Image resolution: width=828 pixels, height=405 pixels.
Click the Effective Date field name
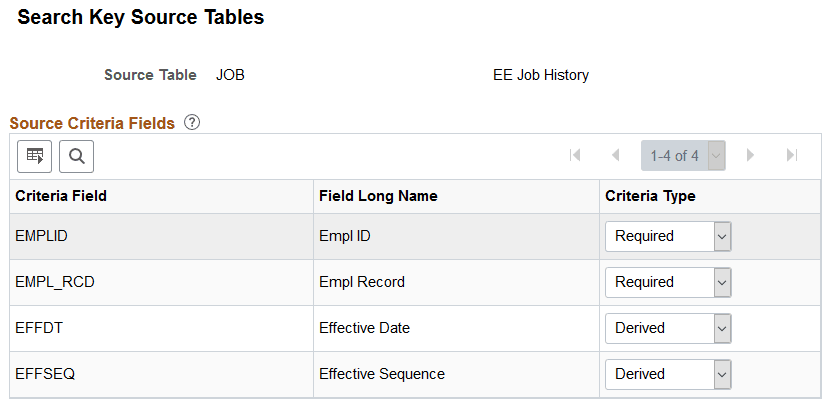point(364,328)
